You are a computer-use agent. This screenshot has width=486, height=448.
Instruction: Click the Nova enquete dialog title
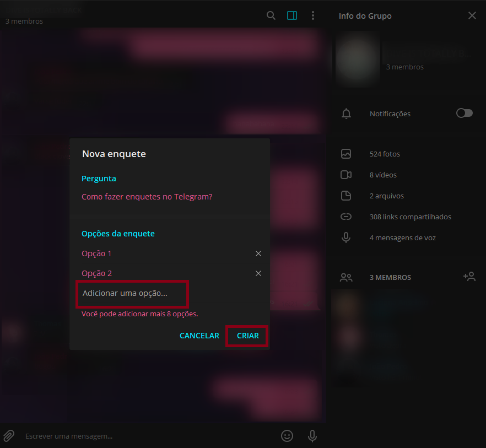[x=114, y=154]
